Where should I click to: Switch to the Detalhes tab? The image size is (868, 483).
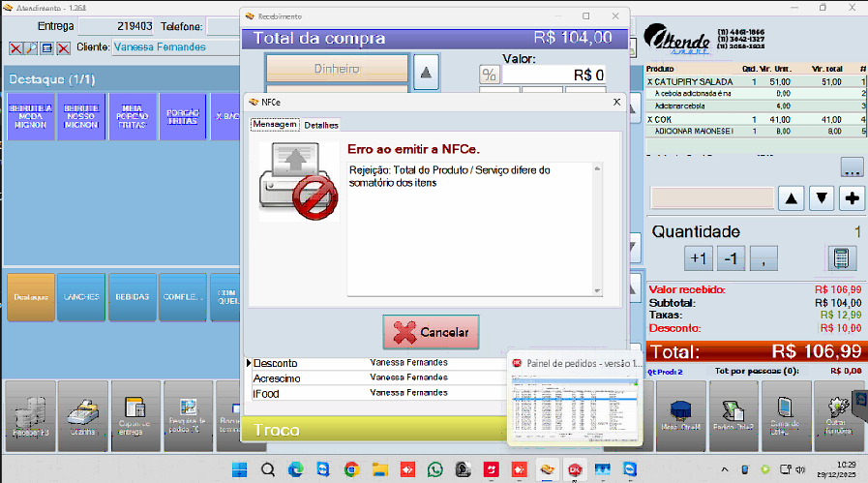click(321, 125)
